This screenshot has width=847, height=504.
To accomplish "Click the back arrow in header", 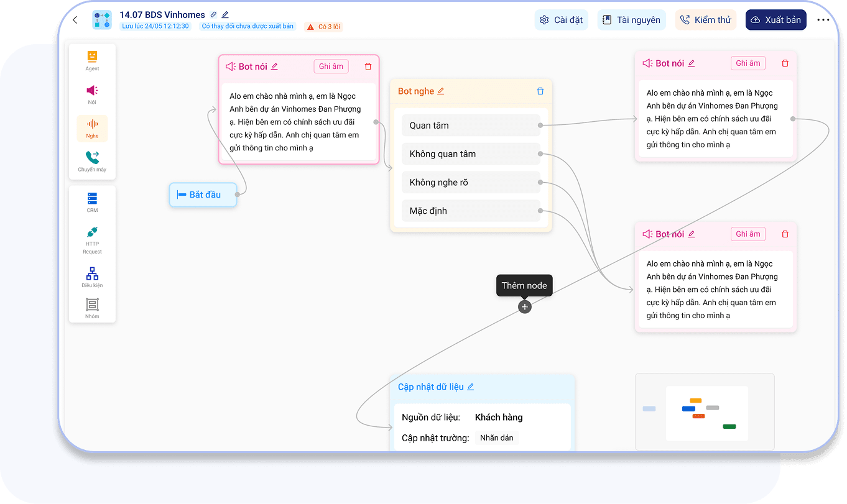I will click(75, 20).
